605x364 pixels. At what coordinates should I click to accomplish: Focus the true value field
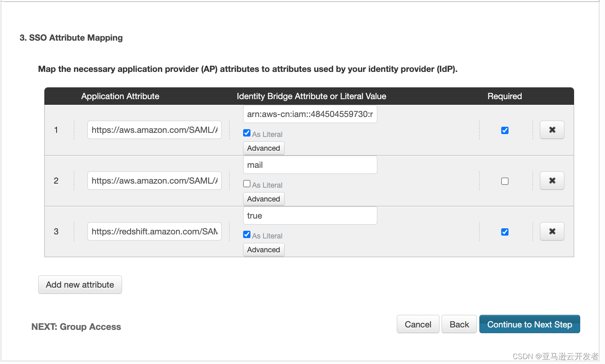tap(310, 216)
